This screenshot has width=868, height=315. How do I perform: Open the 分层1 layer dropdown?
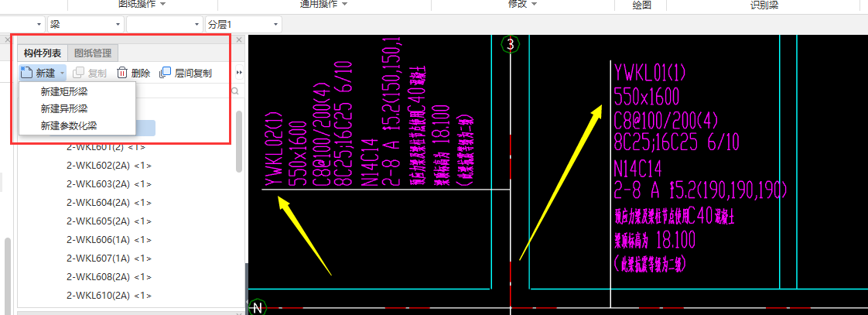coord(244,24)
